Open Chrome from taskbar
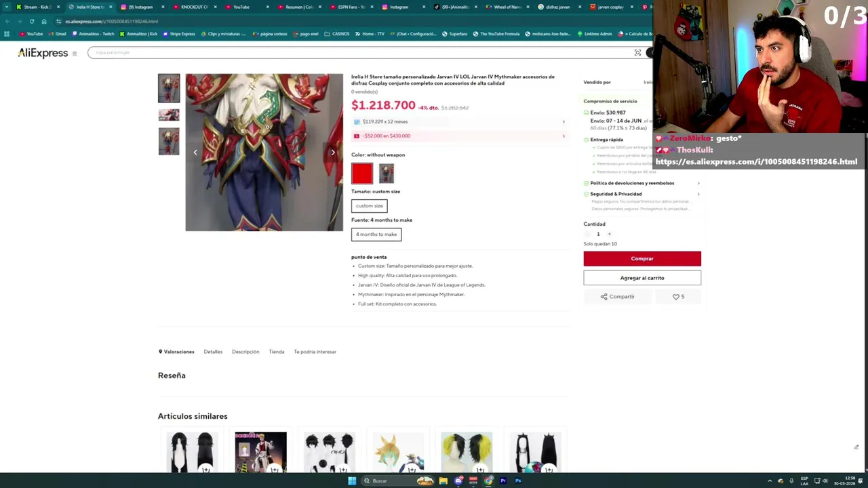This screenshot has width=868, height=488. tap(488, 481)
